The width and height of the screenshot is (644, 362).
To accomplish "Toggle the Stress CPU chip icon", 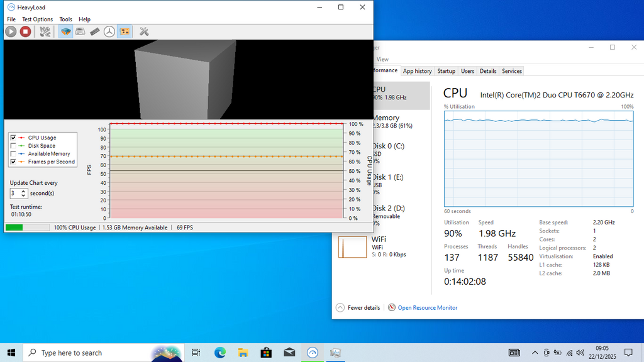I will click(65, 31).
